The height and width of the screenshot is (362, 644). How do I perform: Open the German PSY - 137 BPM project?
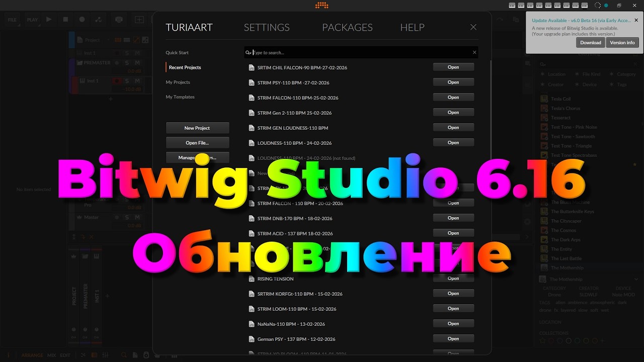pyautogui.click(x=453, y=338)
